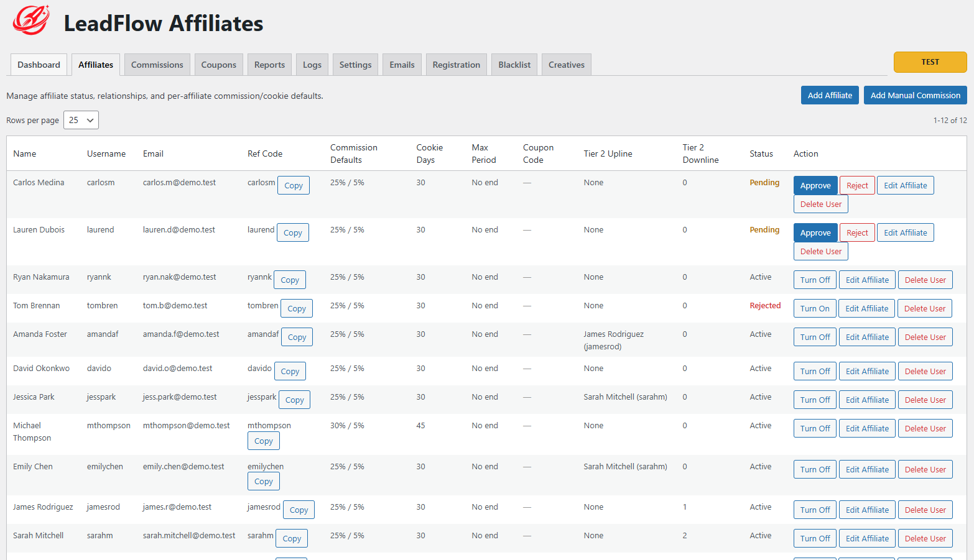
Task: Go to the Settings tab
Action: pos(355,64)
